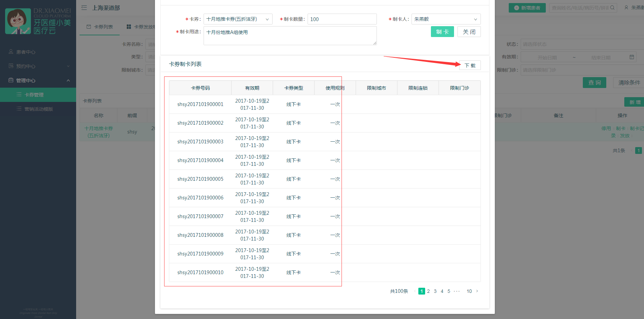Click the user profile icon at top right
Image resolution: width=644 pixels, height=319 pixels.
[626, 7]
